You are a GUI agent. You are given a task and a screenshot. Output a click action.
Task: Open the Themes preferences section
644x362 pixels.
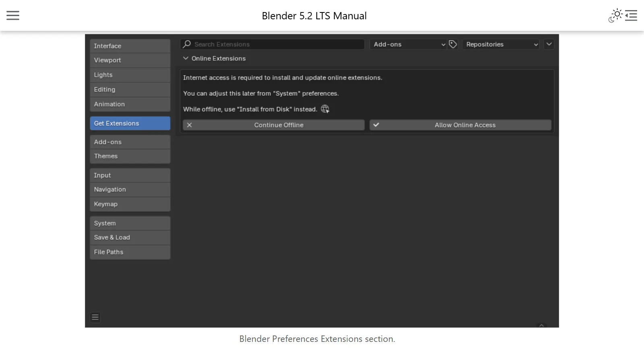(x=130, y=156)
